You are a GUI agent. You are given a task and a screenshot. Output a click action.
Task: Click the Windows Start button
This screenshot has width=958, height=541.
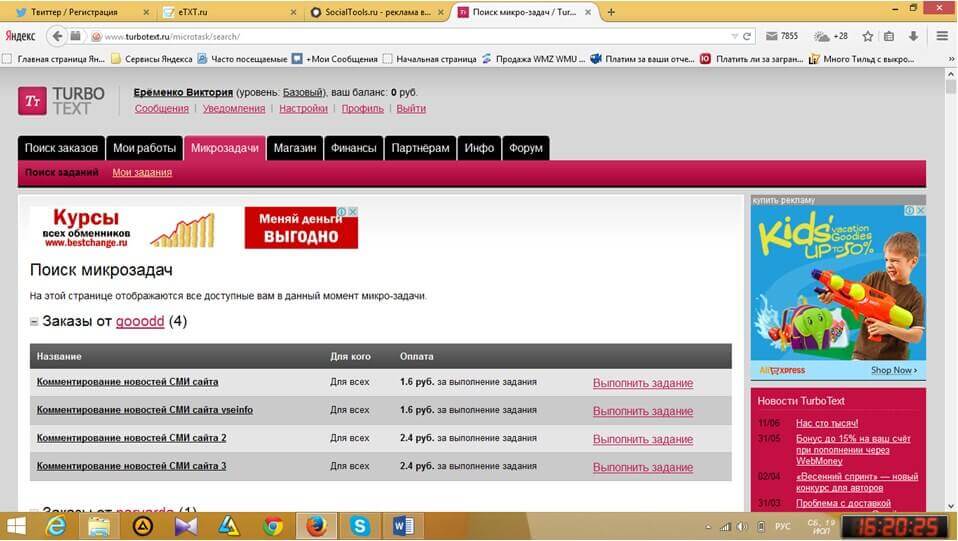[16, 526]
